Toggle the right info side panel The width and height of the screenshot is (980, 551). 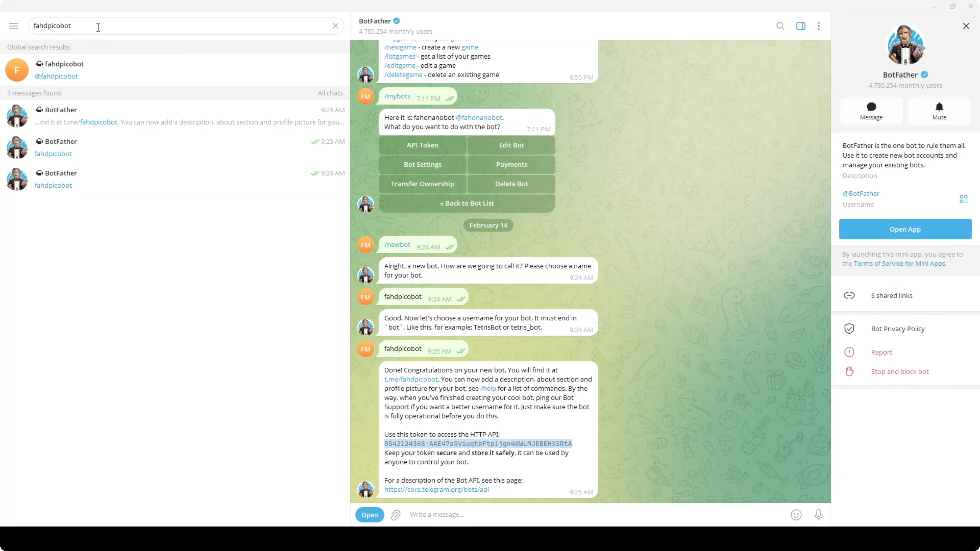point(801,26)
